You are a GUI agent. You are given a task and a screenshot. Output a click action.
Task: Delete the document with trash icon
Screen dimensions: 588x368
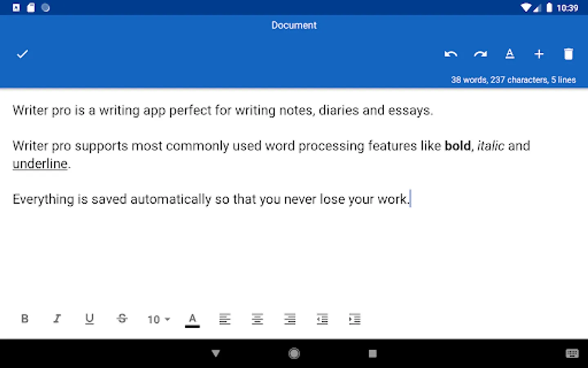(568, 54)
